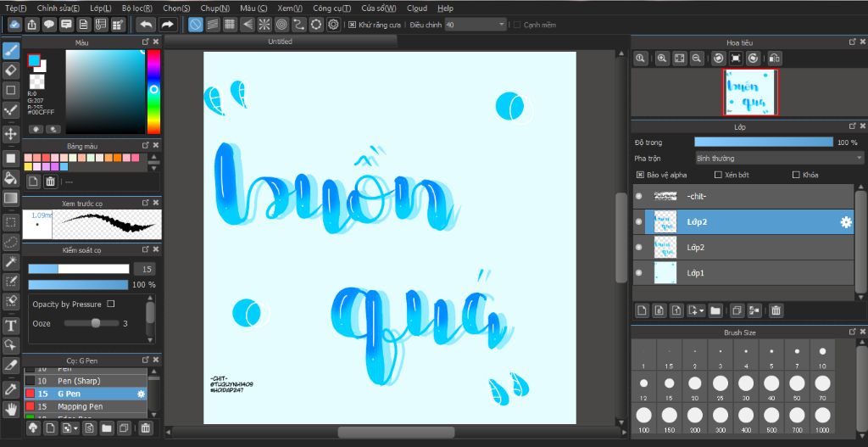The image size is (868, 447).
Task: Open gear settings of highlighted Lớp2 layer
Action: click(x=846, y=222)
